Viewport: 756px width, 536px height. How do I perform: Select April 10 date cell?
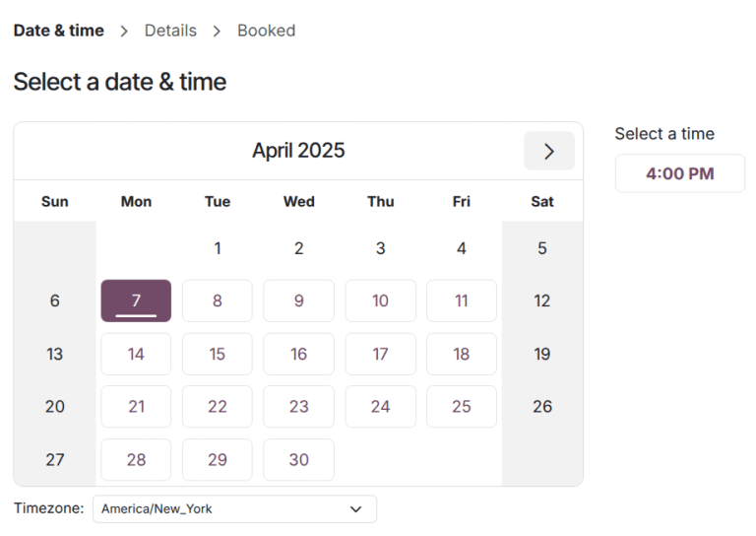tap(380, 301)
